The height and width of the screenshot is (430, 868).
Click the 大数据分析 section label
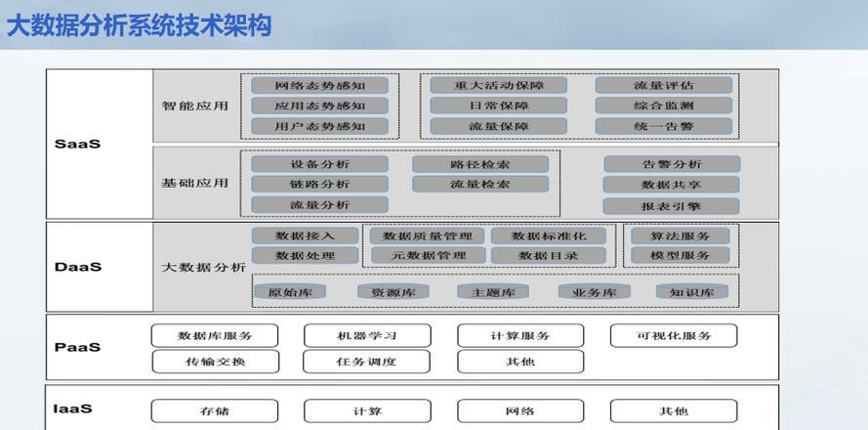coord(203,267)
